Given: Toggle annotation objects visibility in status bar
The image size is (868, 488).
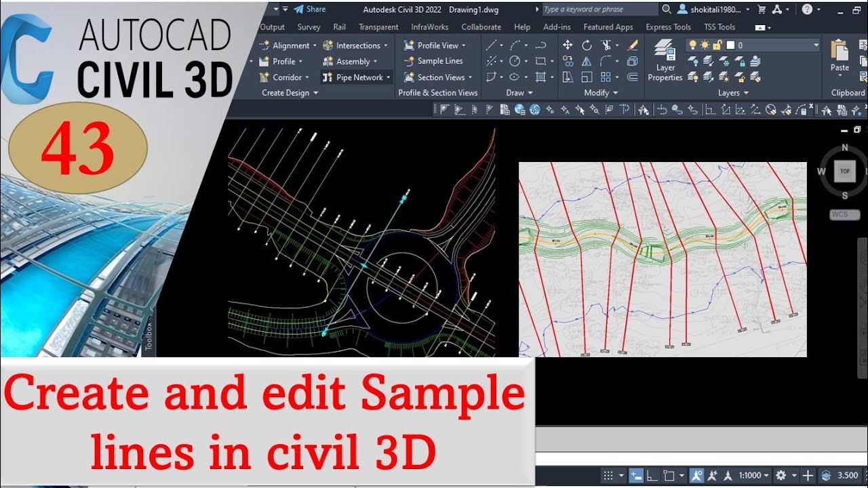Looking at the screenshot, I should (x=696, y=475).
